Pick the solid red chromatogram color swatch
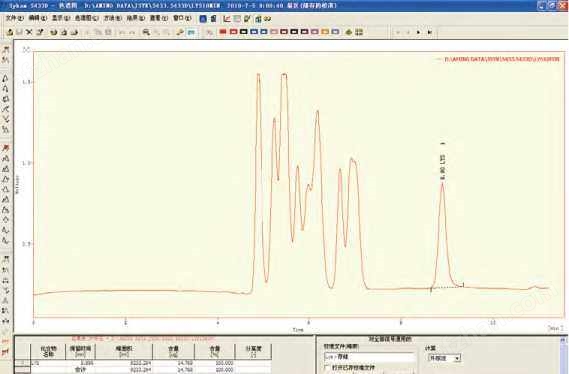 tap(223, 32)
